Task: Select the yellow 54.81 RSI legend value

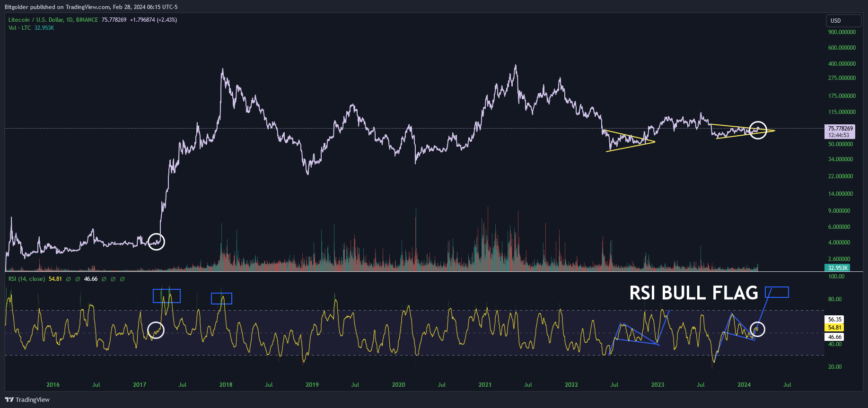Action: [x=55, y=279]
